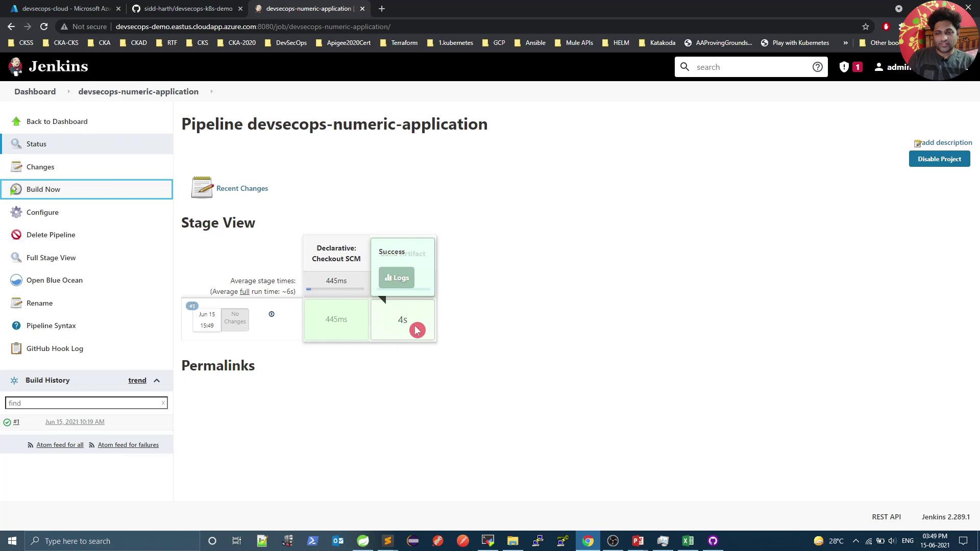Image resolution: width=980 pixels, height=551 pixels.
Task: Open Blue Ocean sidebar icon
Action: 16,280
